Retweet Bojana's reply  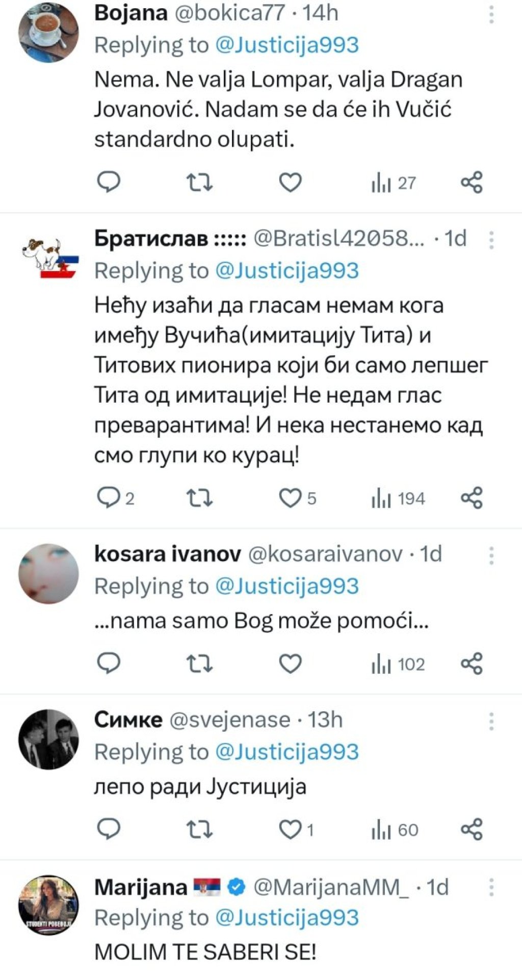tap(199, 182)
